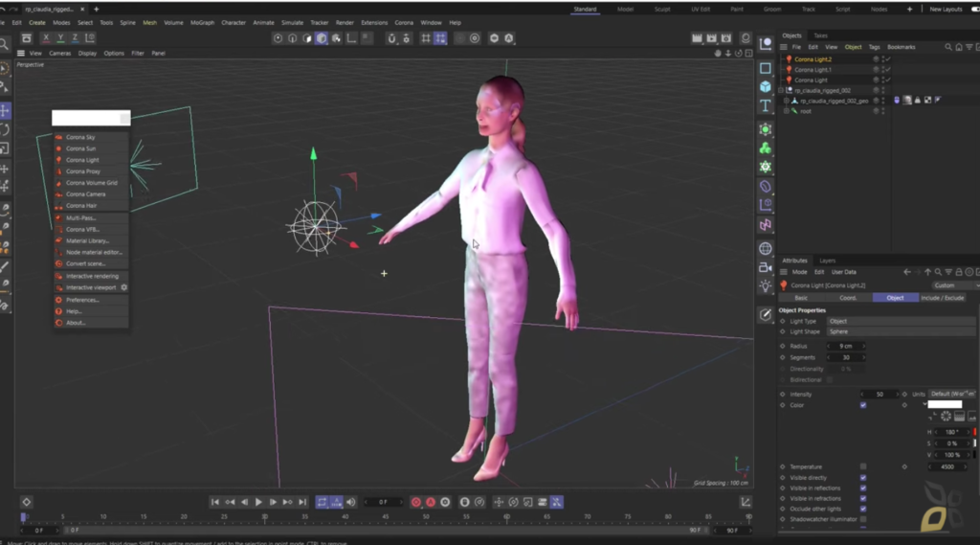Toggle Autokeying red button

tap(431, 502)
